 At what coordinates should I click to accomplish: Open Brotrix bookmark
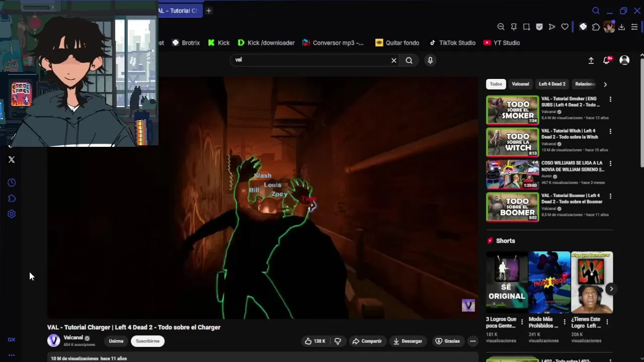(186, 43)
